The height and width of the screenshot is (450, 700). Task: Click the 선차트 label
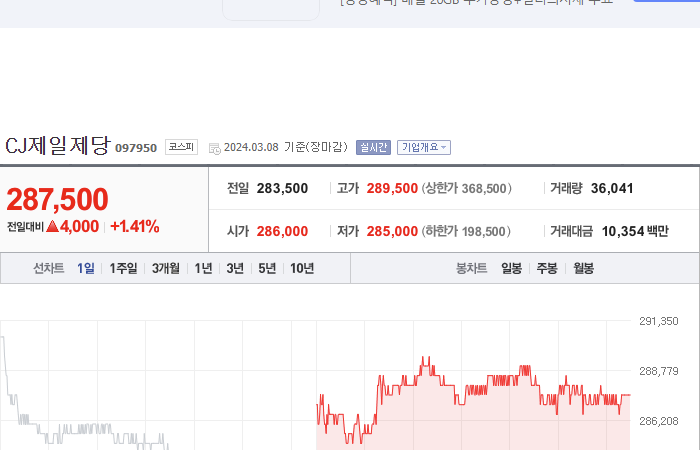tap(49, 268)
